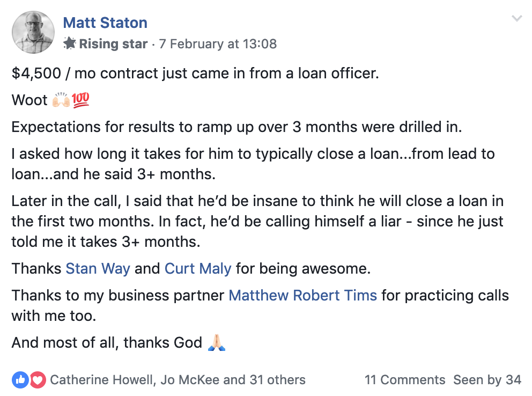Viewport: 532px width, 396px height.
Task: Click the blue Like reaction icon
Action: tap(21, 380)
